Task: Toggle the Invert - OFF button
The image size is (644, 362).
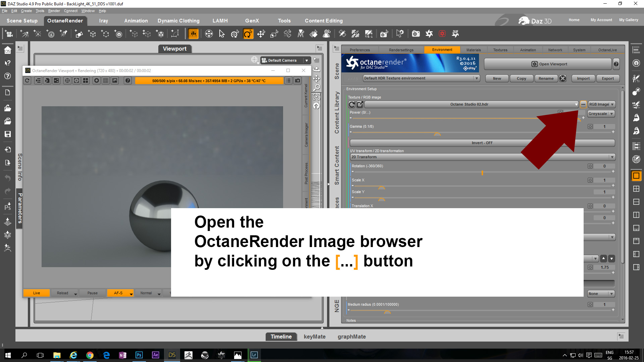Action: 482,143
